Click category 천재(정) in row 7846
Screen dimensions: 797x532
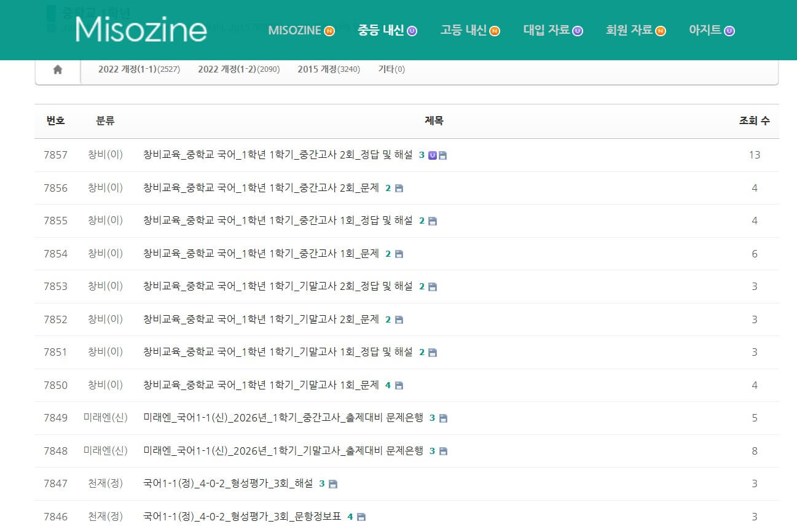pyautogui.click(x=105, y=517)
